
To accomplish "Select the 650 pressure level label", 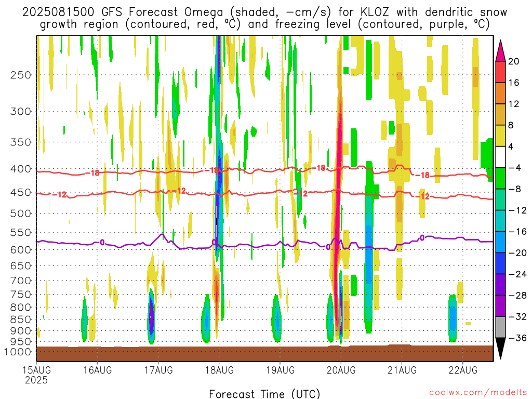I will pyautogui.click(x=21, y=265).
